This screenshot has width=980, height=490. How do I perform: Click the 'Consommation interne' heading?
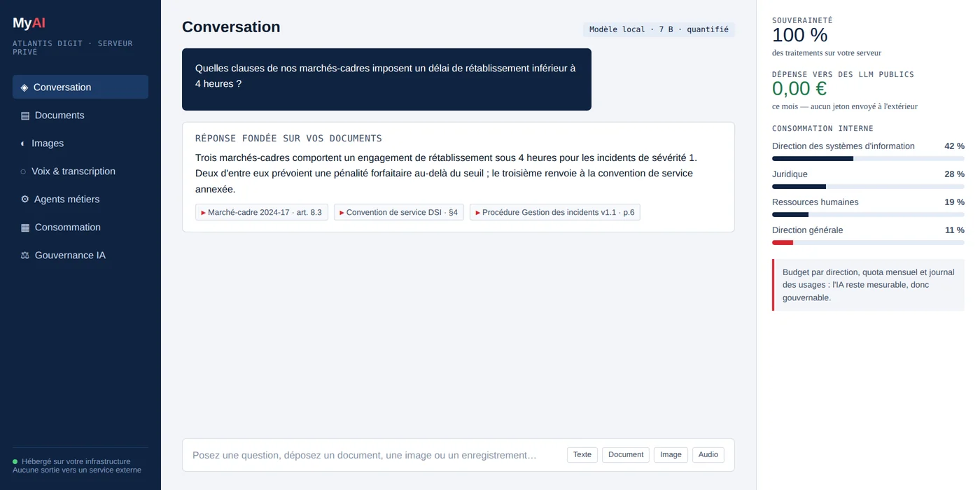[x=822, y=129]
